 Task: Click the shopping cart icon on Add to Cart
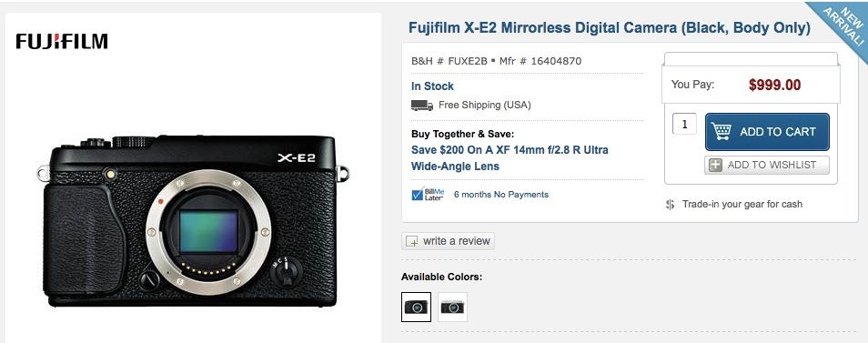click(721, 132)
